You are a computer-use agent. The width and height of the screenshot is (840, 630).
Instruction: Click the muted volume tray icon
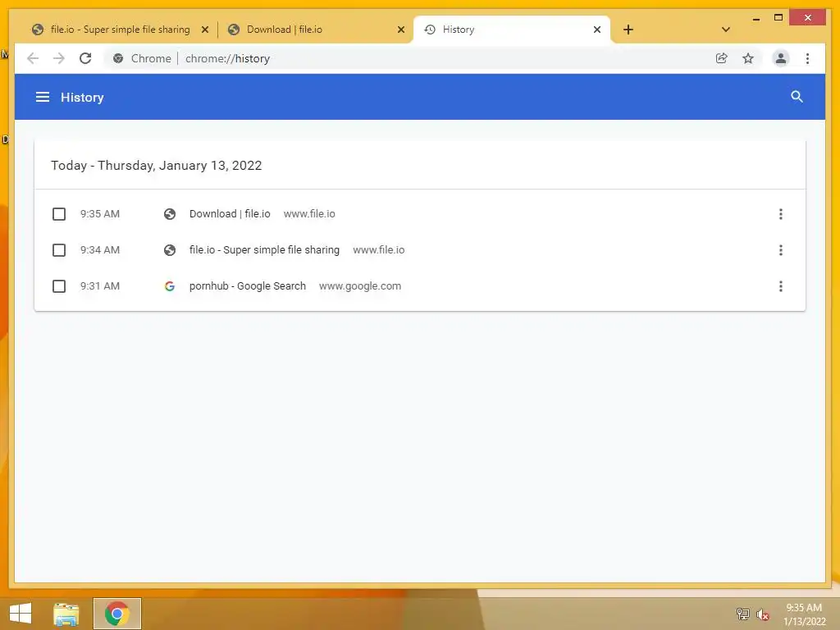(x=762, y=614)
